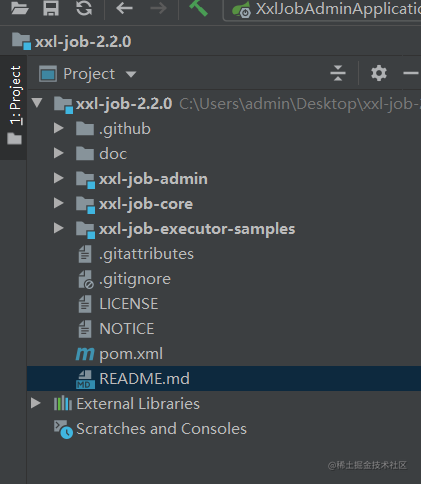
Task: Open Project panel settings gear
Action: click(x=379, y=73)
